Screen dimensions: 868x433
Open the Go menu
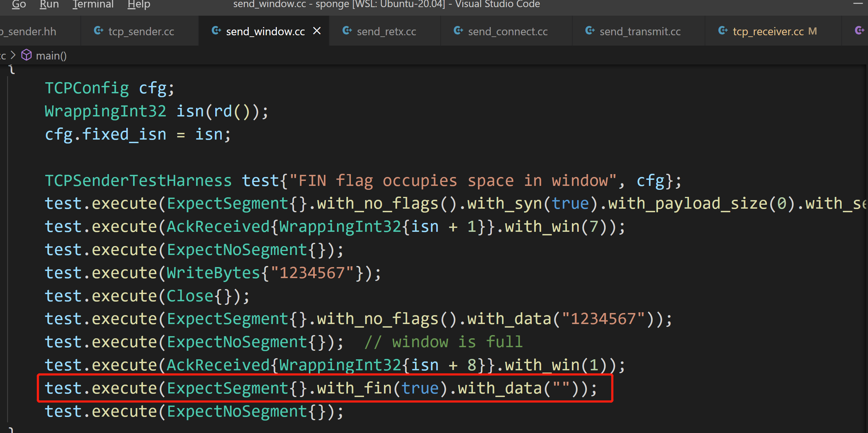(x=19, y=4)
